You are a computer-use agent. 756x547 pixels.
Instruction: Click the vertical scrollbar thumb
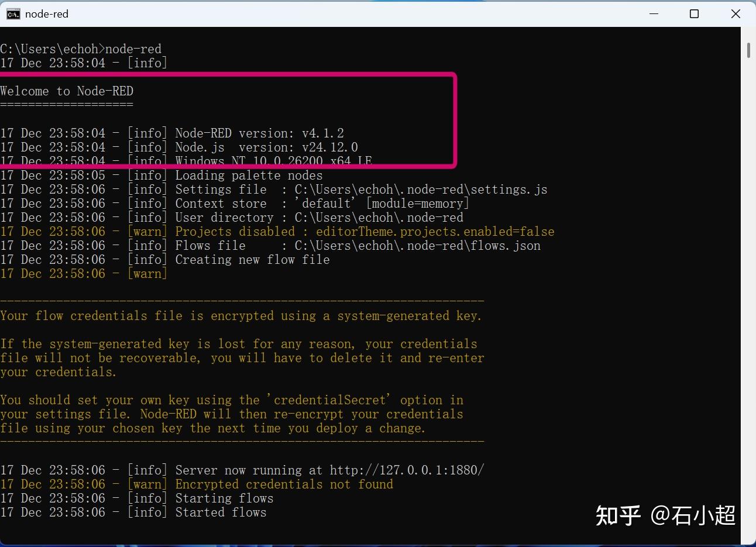pyautogui.click(x=748, y=50)
